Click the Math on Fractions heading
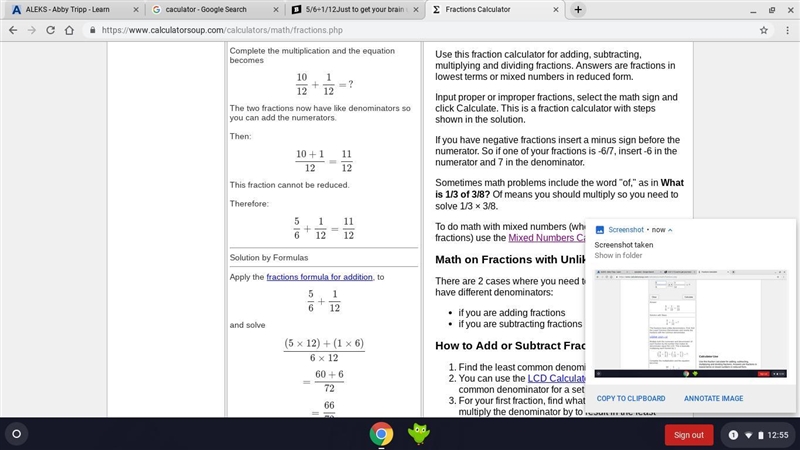 pyautogui.click(x=510, y=260)
